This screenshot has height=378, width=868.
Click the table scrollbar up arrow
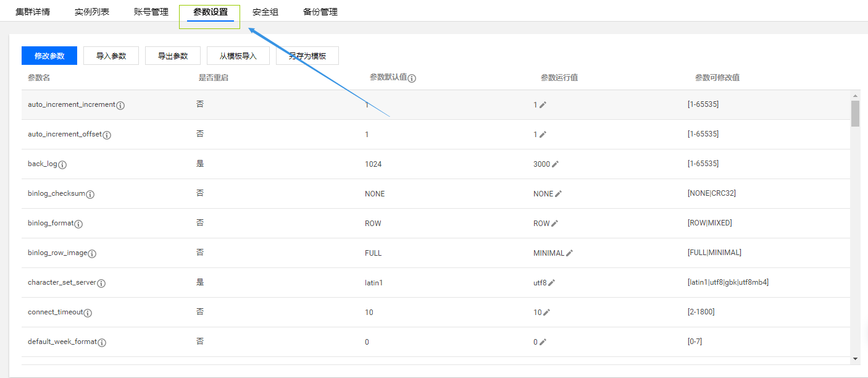point(855,96)
